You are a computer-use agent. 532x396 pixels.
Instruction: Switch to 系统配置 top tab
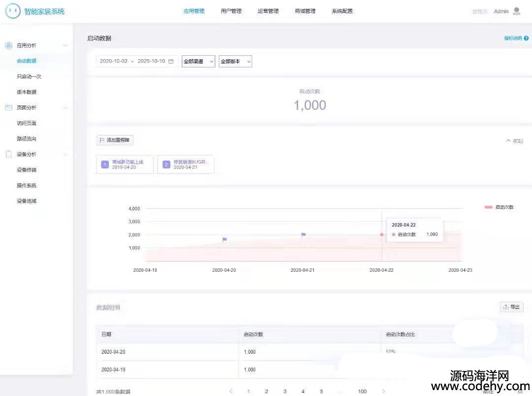pos(342,11)
